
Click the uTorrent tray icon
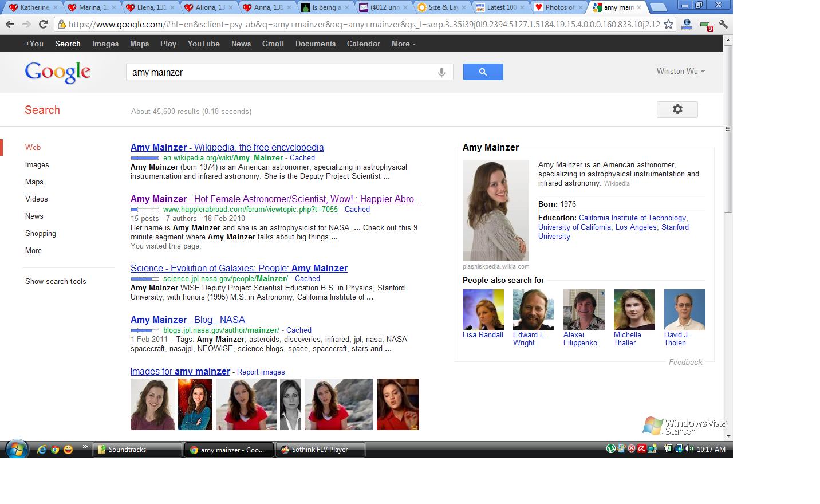coord(611,449)
